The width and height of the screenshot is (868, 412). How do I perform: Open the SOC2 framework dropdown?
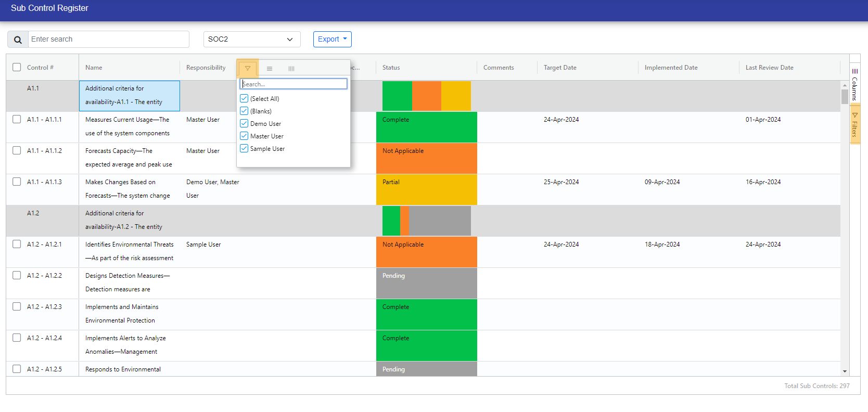252,39
